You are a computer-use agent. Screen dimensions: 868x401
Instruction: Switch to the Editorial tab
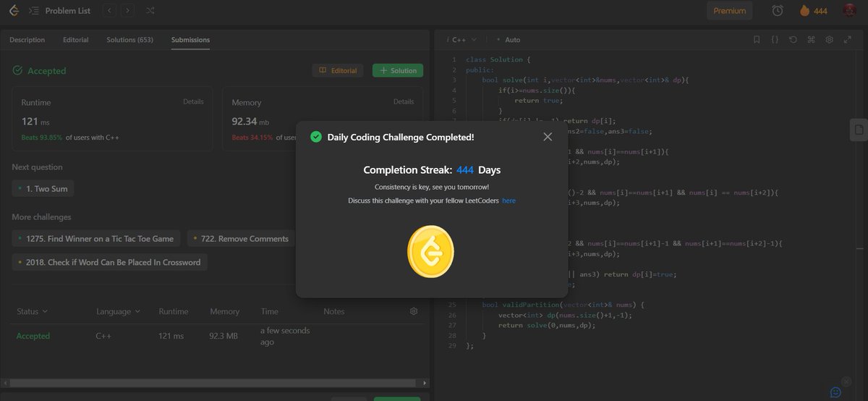(x=76, y=40)
